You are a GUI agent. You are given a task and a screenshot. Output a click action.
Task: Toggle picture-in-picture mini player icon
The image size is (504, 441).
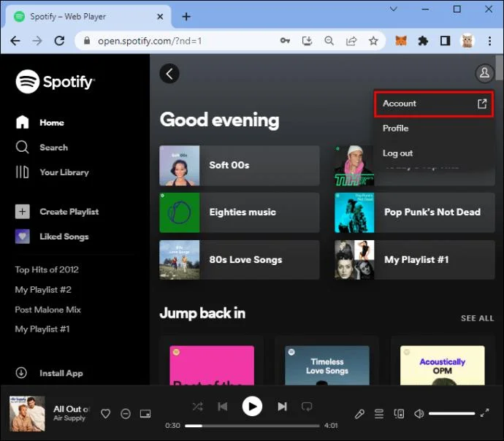point(145,414)
